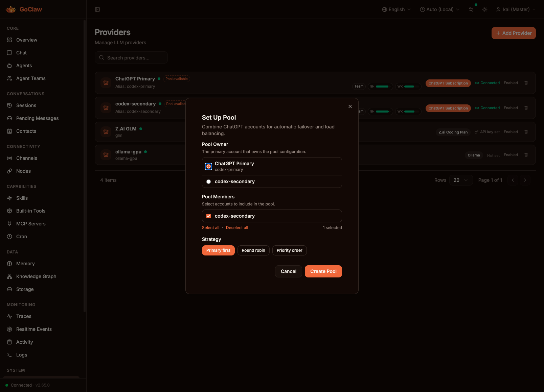The width and height of the screenshot is (544, 392).
Task: Open the English language dropdown
Action: click(x=396, y=9)
